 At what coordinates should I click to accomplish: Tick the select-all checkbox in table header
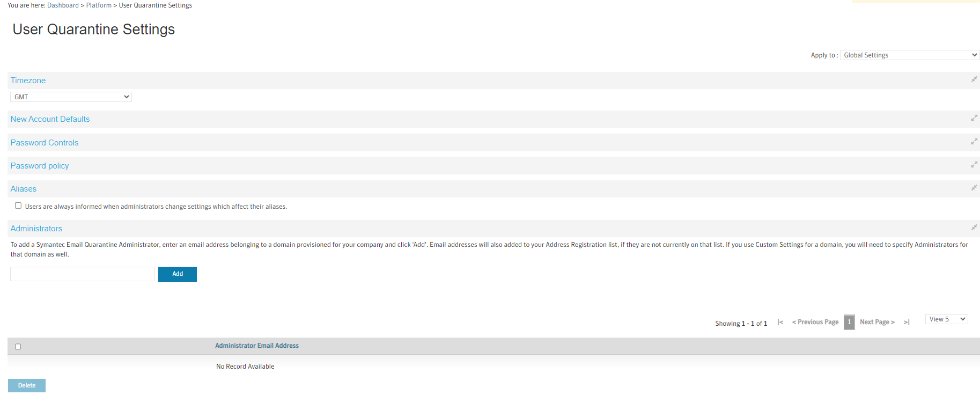point(18,347)
